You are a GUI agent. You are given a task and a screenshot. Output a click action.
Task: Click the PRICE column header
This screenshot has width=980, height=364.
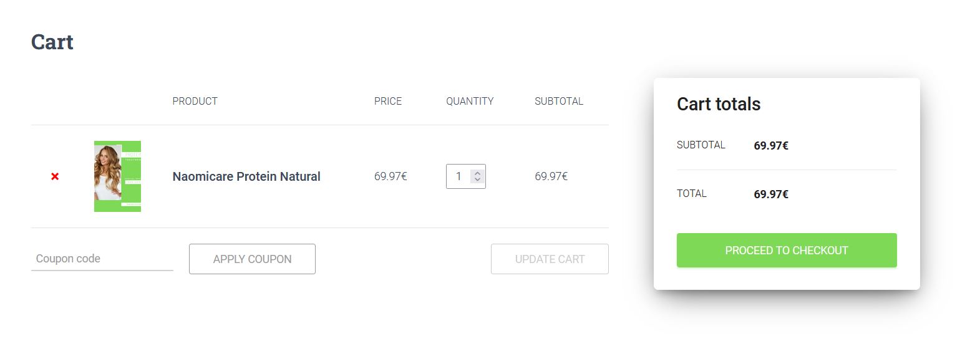pyautogui.click(x=387, y=101)
